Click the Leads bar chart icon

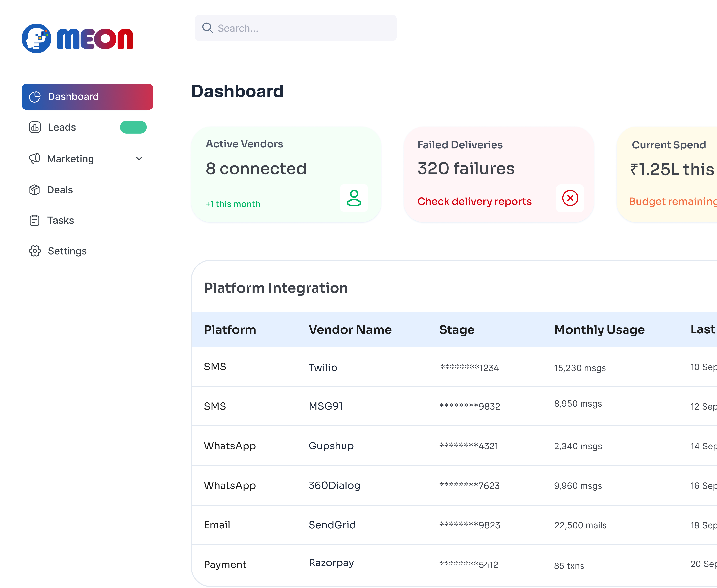(x=35, y=127)
